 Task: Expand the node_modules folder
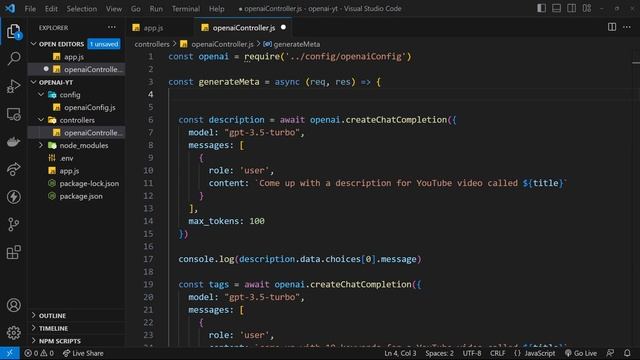click(x=41, y=145)
